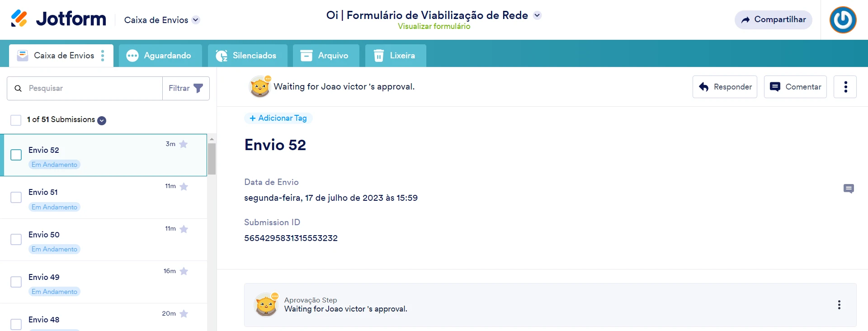Click the Comentar button
This screenshot has width=868, height=331.
[x=795, y=87]
